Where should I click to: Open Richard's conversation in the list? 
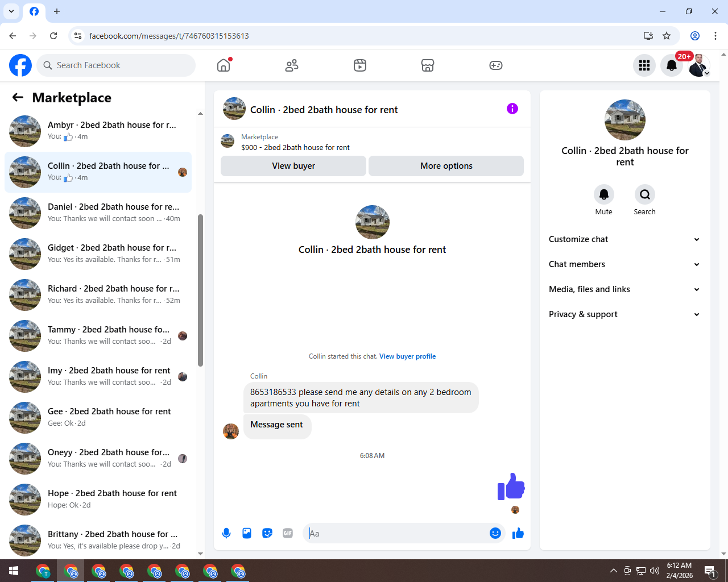pos(98,295)
